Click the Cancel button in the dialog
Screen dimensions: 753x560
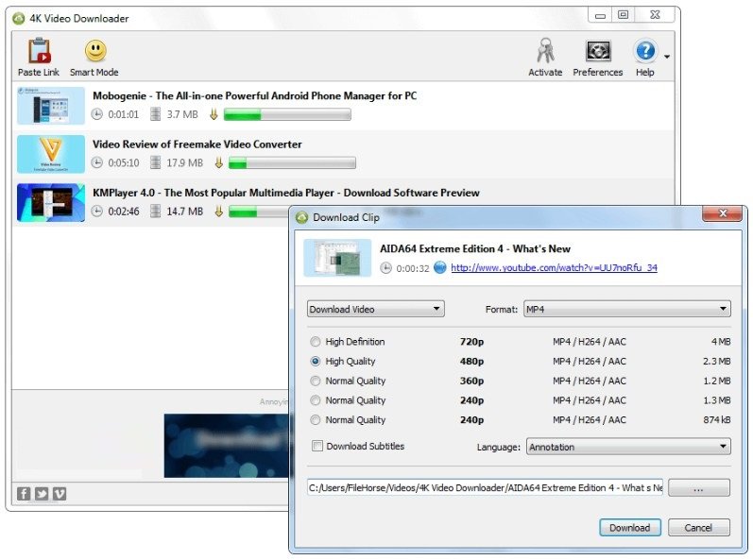coord(699,527)
